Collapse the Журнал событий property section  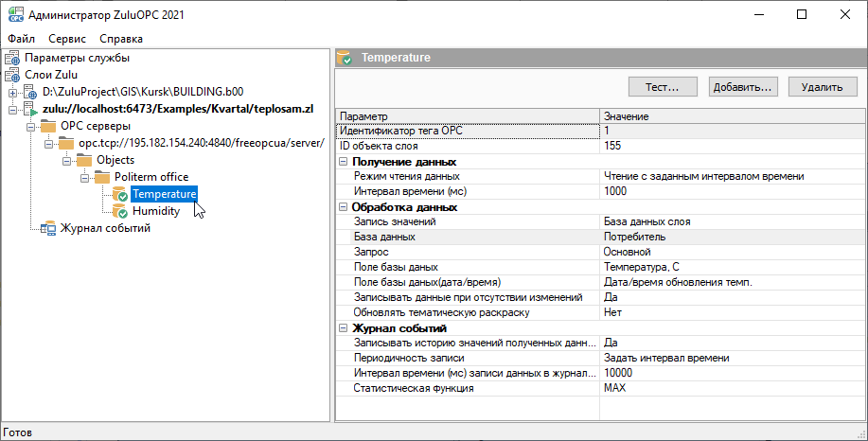344,328
